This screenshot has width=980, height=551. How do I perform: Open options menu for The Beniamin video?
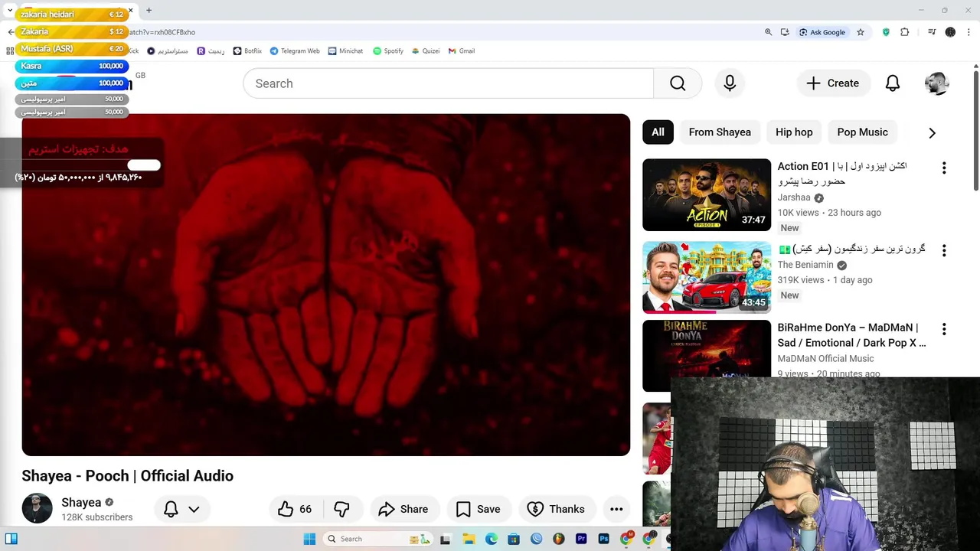point(944,250)
